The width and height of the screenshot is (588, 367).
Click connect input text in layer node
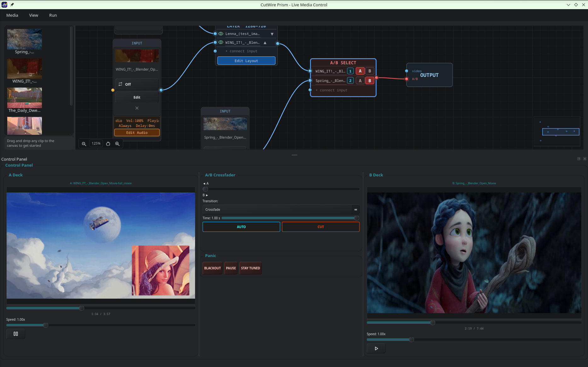pos(241,51)
